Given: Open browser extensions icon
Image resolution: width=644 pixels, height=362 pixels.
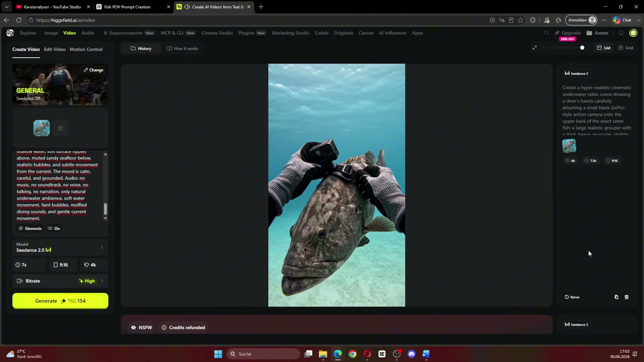Looking at the screenshot, I should click(x=533, y=20).
